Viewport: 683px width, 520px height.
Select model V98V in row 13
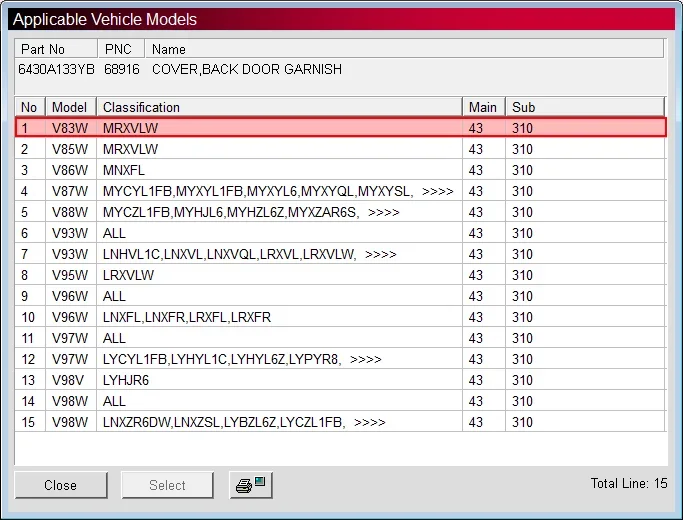[68, 380]
